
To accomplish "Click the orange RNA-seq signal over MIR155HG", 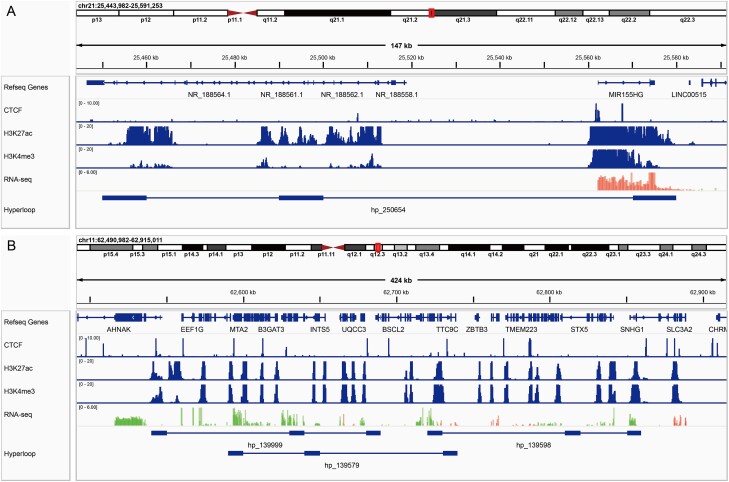I will [x=627, y=182].
